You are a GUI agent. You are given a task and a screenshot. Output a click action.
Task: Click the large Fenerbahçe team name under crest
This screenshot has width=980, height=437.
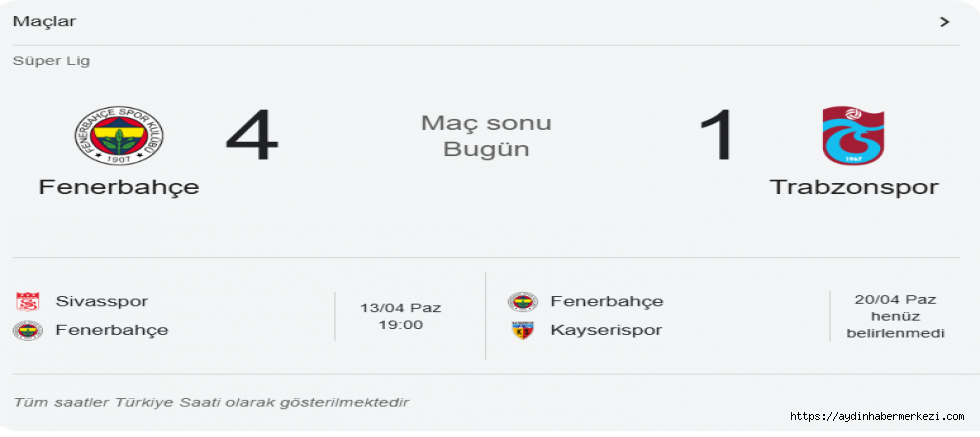click(x=119, y=187)
